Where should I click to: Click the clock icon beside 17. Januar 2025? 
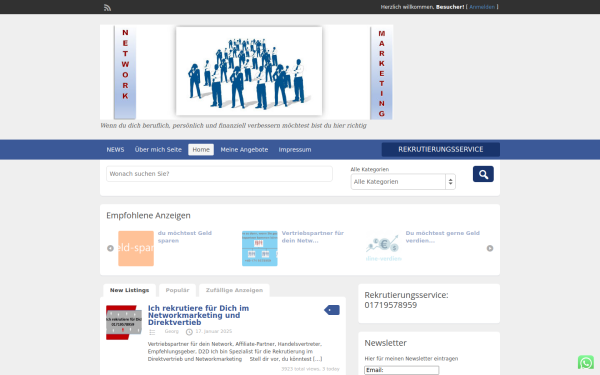click(189, 332)
